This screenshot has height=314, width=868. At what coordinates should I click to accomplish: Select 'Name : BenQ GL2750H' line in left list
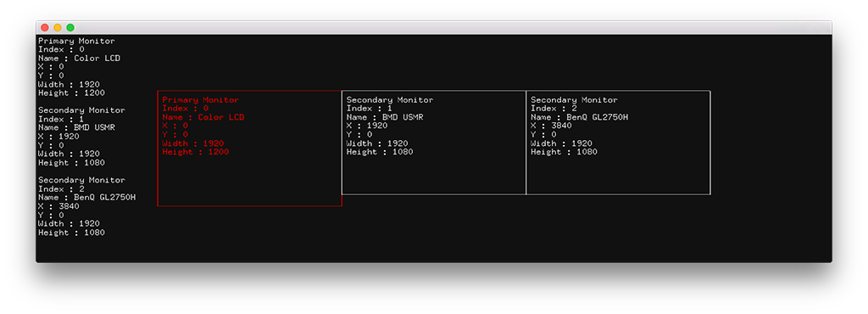[87, 197]
